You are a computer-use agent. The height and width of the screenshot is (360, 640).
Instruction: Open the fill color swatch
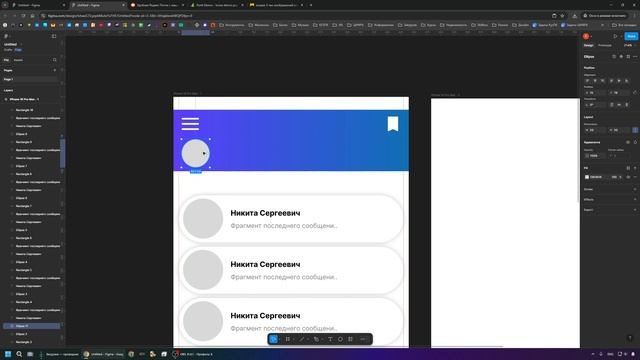click(587, 177)
